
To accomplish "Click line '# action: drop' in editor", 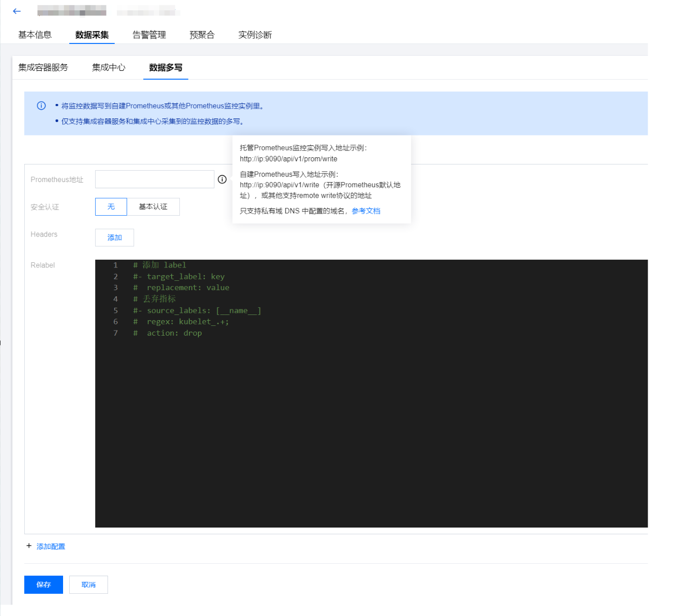I will (167, 333).
